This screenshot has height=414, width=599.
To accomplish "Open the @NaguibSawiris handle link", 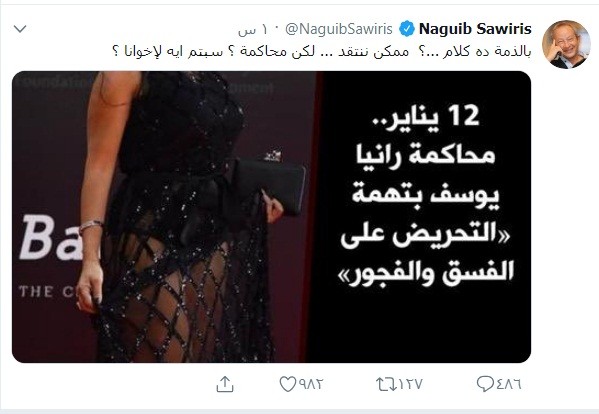I will (x=339, y=29).
